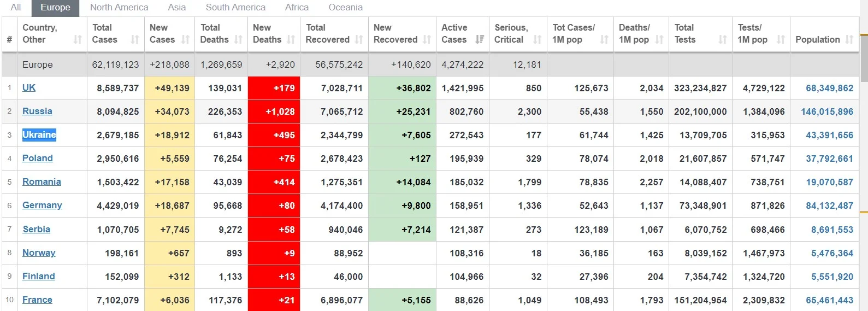Image resolution: width=868 pixels, height=311 pixels.
Task: Show All countries tab
Action: tap(16, 8)
